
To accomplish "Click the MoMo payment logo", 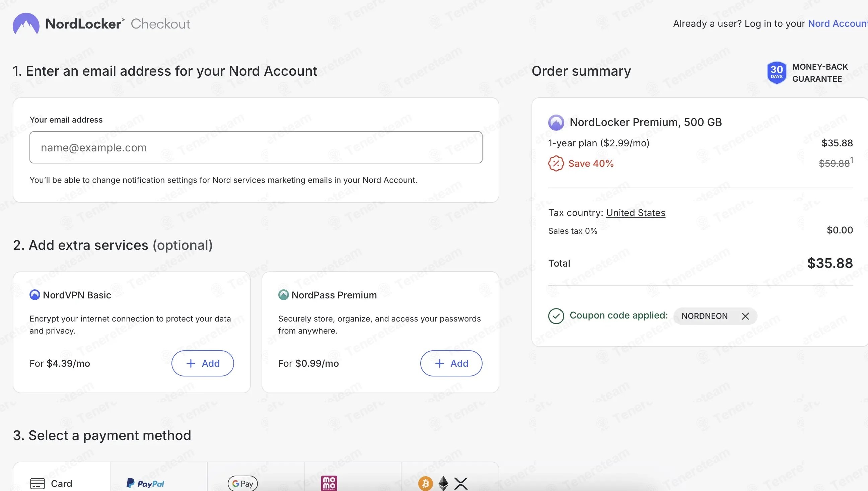I will pos(329,484).
